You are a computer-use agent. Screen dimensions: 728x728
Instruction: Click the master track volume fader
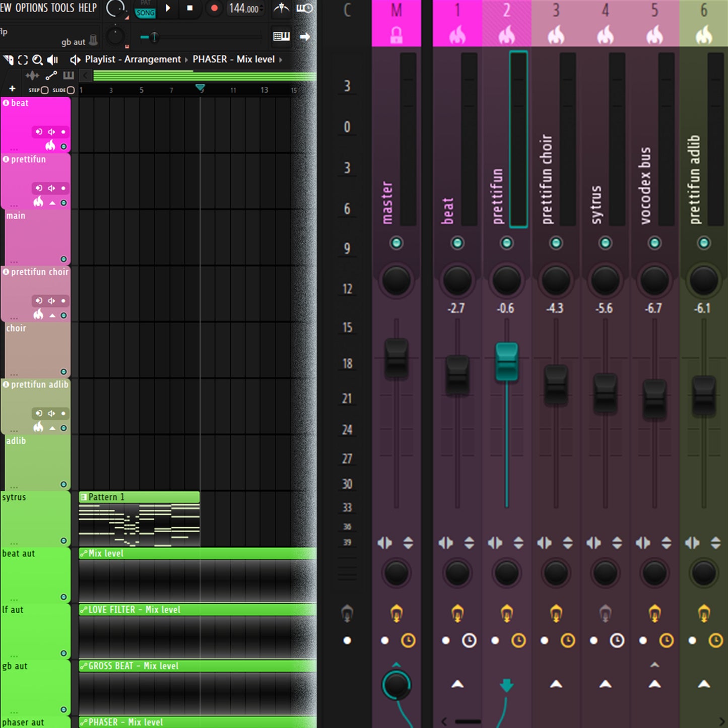396,358
